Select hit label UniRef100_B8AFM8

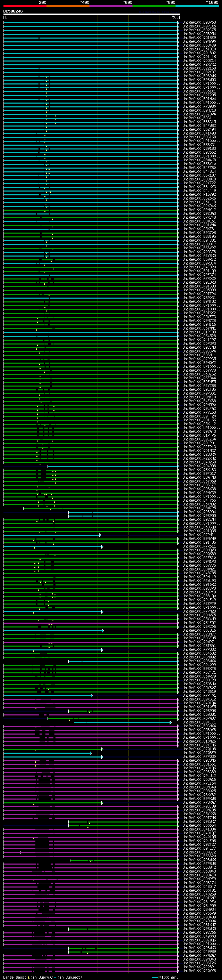pos(199,477)
